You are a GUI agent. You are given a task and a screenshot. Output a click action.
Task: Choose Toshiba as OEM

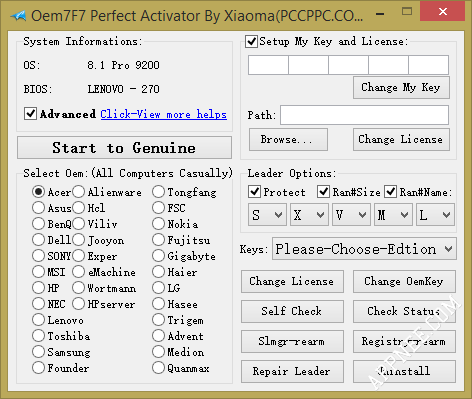(38, 336)
